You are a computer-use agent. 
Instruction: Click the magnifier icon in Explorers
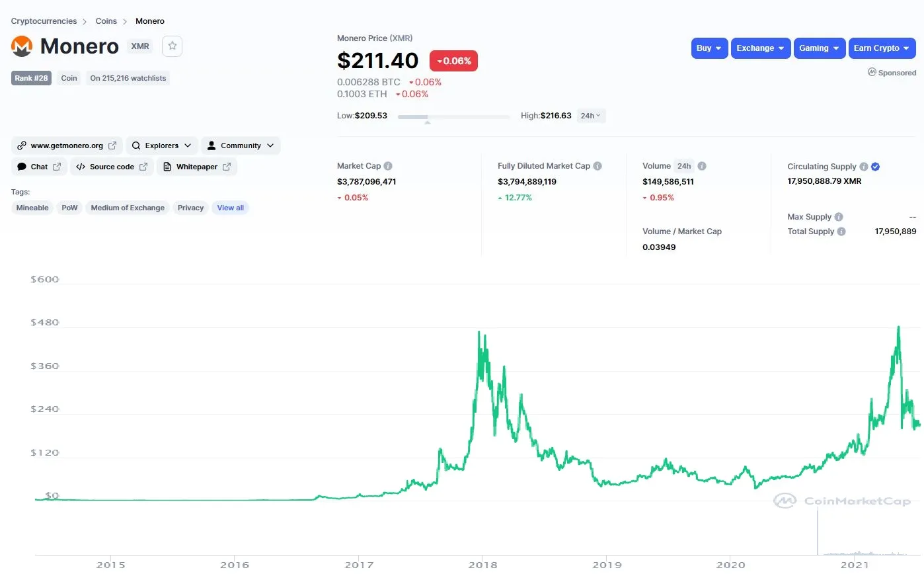point(136,145)
